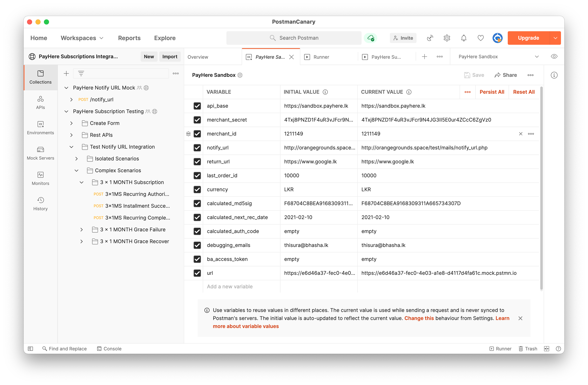The width and height of the screenshot is (588, 385).
Task: Collapse the Complex Scenarios folder
Action: (77, 171)
